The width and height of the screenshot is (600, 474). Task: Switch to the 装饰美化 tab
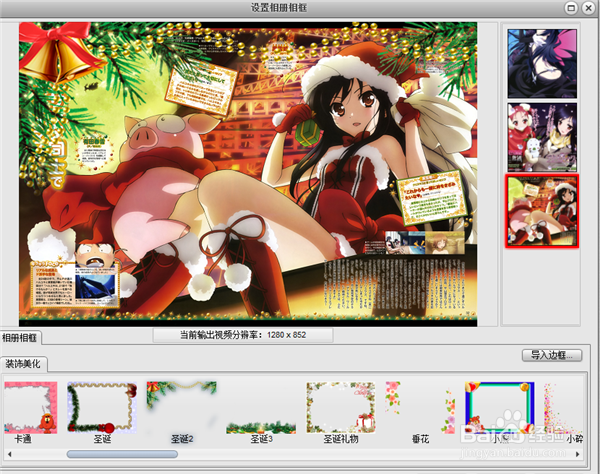pos(23,364)
